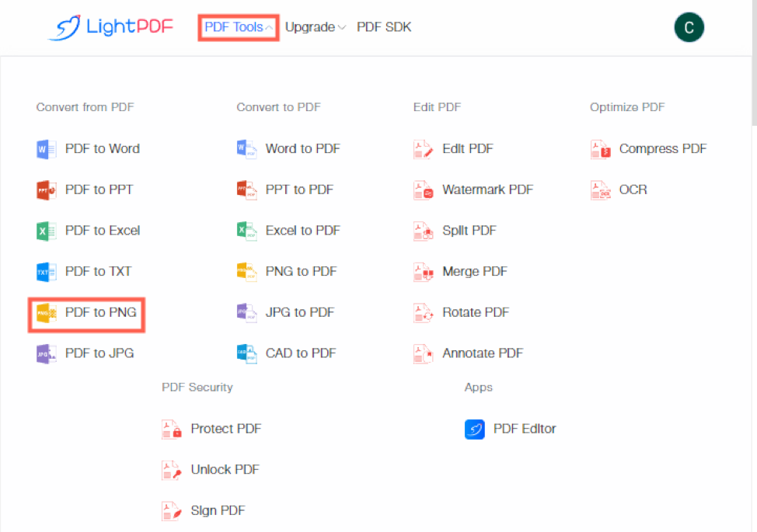Click the Watermark PDF icon
The height and width of the screenshot is (532, 757).
coord(424,190)
